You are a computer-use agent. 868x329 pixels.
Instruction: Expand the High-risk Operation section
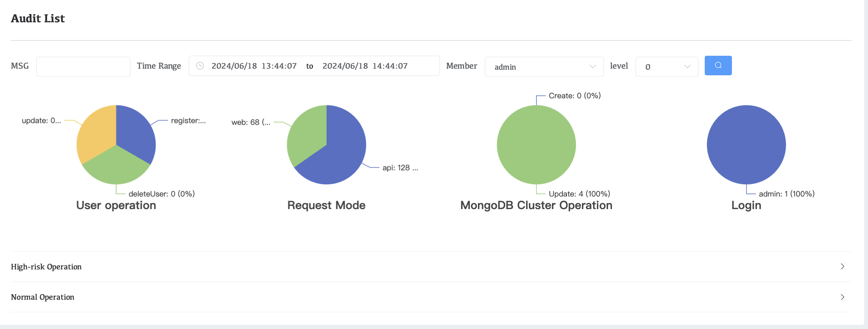(46, 267)
